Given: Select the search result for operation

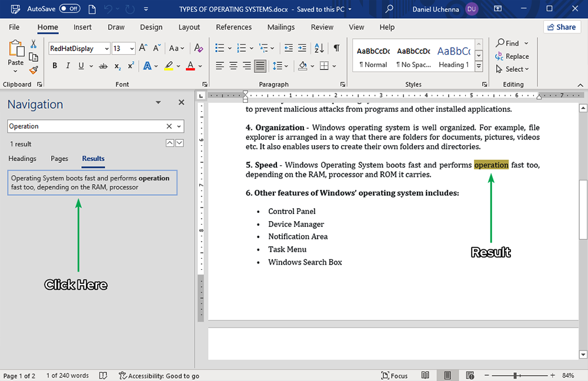Looking at the screenshot, I should [92, 182].
